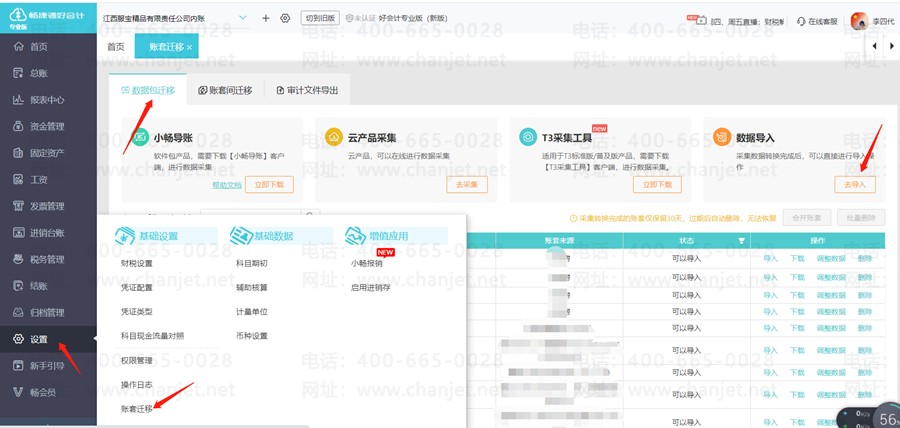Click the 批量删除 button
This screenshot has height=428, width=900.
861,217
